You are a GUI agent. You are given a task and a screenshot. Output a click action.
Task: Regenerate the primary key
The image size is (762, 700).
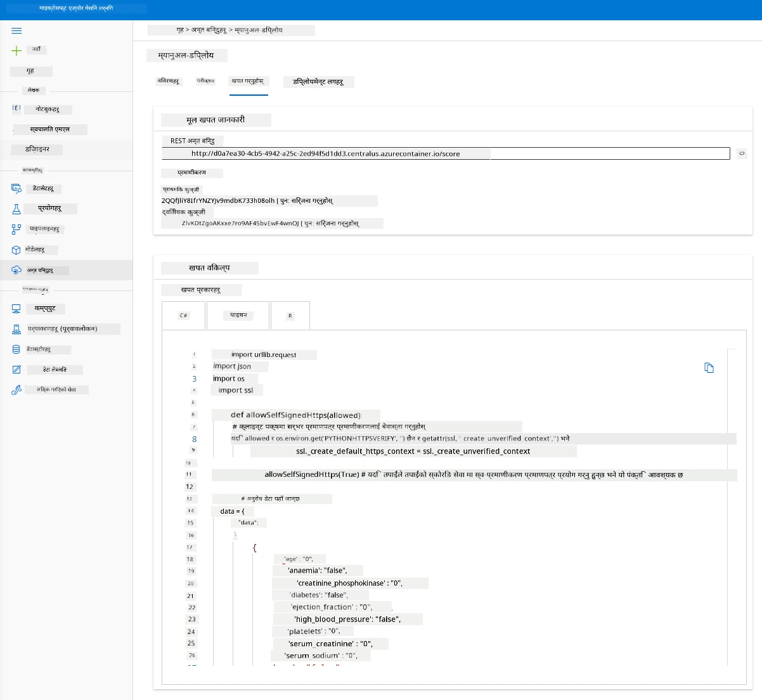(x=307, y=201)
